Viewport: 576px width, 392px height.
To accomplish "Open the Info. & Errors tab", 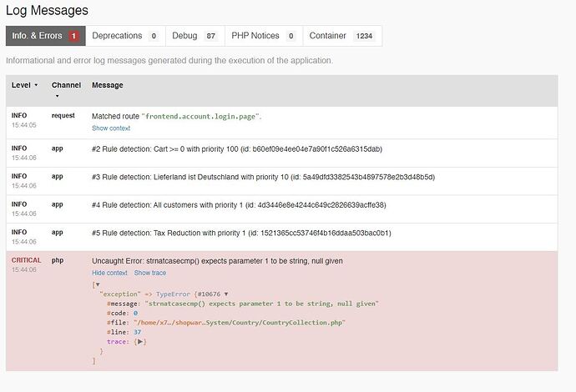I will coord(46,36).
